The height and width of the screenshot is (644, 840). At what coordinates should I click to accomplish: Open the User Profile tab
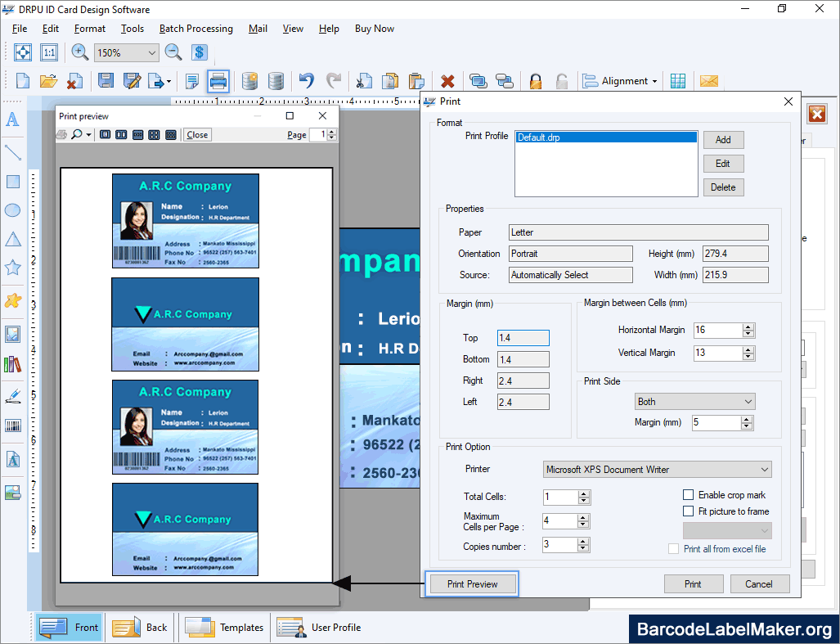click(x=319, y=627)
